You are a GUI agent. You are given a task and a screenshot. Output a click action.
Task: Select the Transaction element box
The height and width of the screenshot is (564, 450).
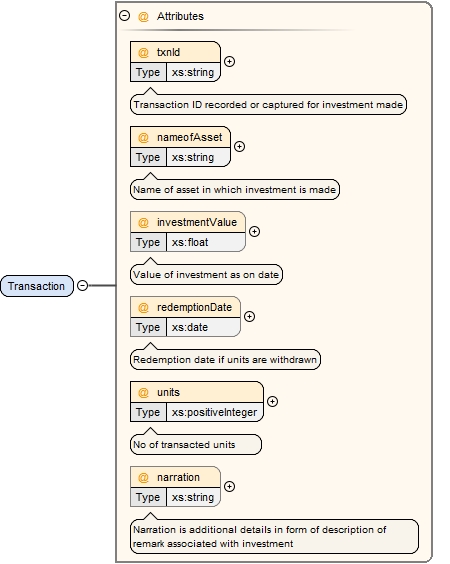(37, 286)
